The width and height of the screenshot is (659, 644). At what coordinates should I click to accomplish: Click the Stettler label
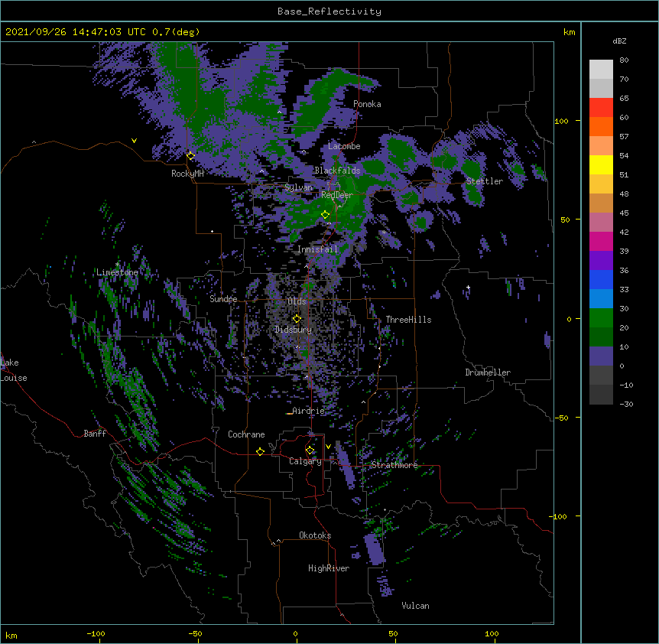click(x=485, y=181)
